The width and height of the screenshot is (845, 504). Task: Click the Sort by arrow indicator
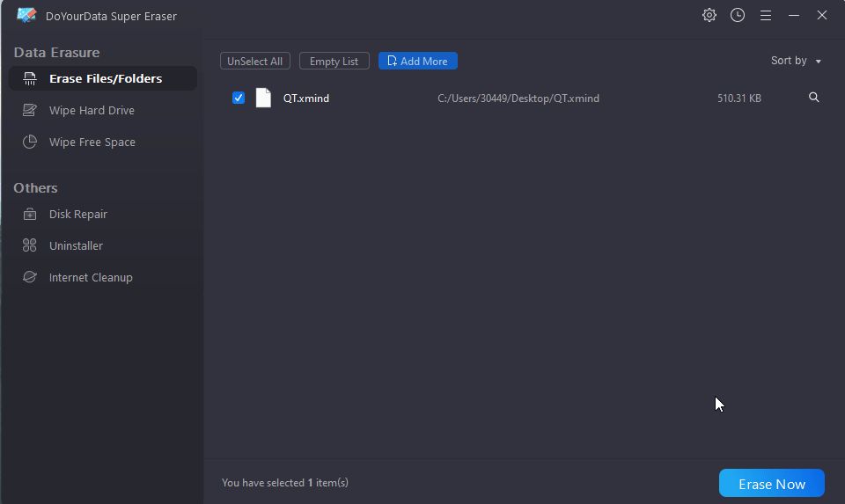coord(818,62)
